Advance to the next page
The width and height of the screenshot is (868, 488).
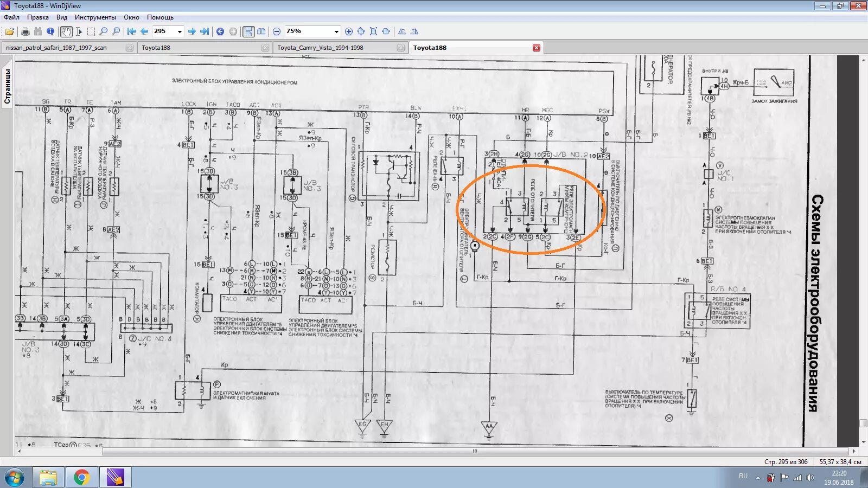coord(192,31)
